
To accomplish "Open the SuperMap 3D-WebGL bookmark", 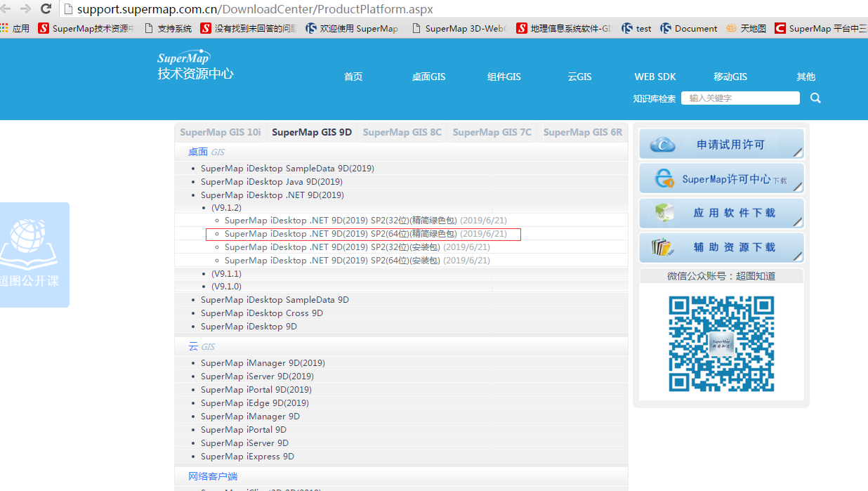I will 459,29.
